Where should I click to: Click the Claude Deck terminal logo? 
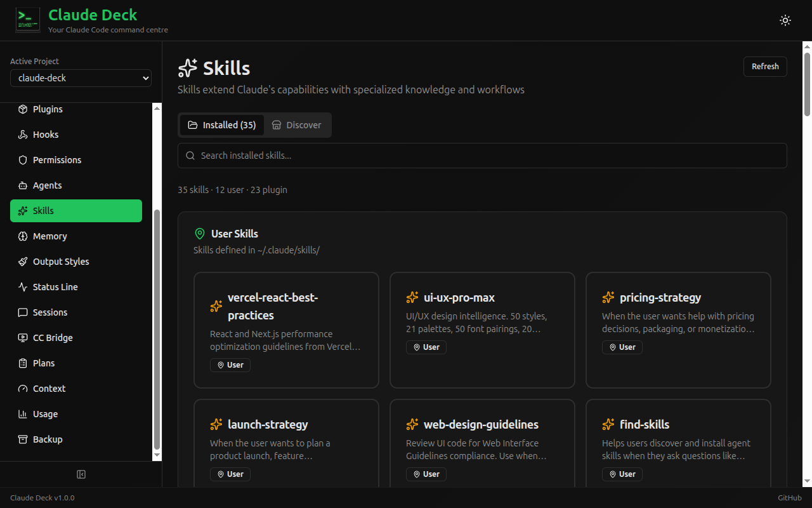point(27,20)
